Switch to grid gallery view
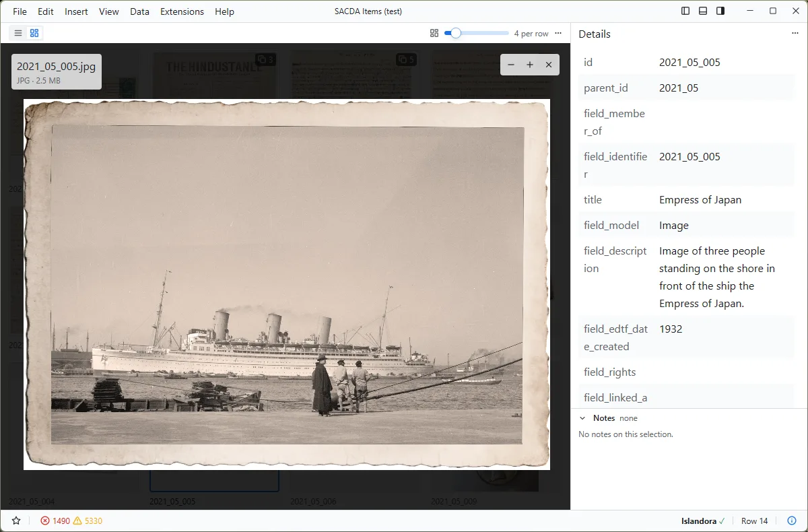 click(34, 33)
